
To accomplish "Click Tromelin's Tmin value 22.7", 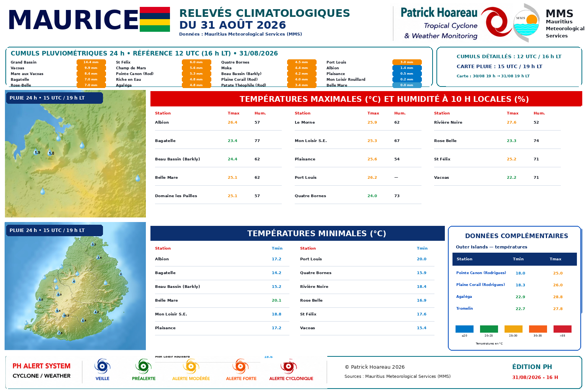I will [x=520, y=309].
